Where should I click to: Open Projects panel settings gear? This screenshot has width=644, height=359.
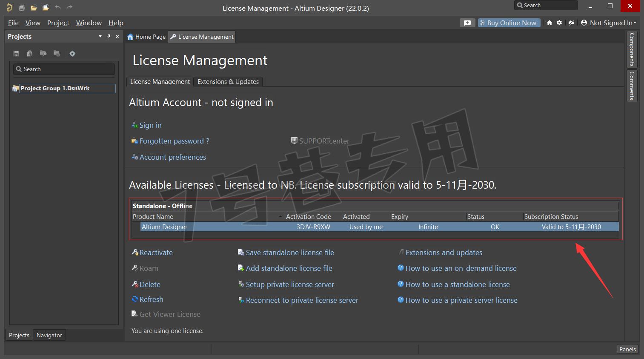coord(72,54)
